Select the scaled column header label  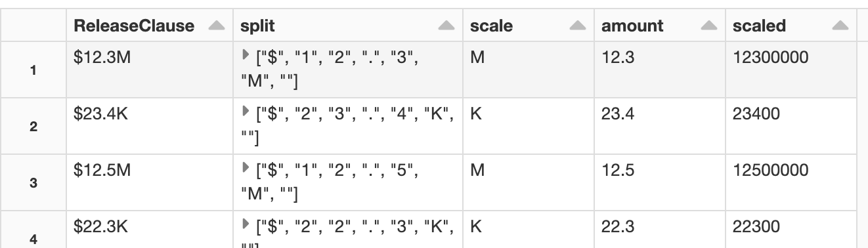click(759, 26)
